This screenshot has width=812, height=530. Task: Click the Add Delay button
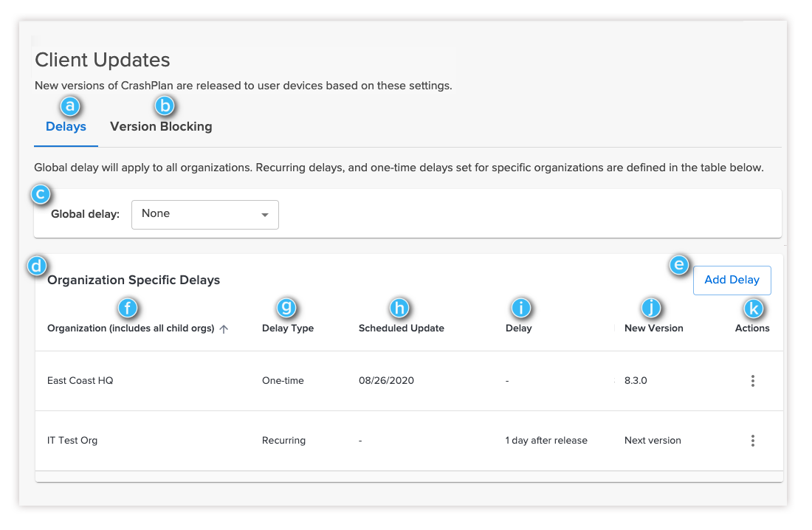tap(732, 281)
